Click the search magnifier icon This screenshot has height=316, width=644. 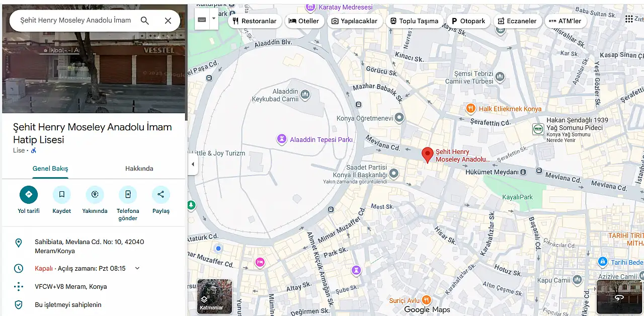click(144, 21)
